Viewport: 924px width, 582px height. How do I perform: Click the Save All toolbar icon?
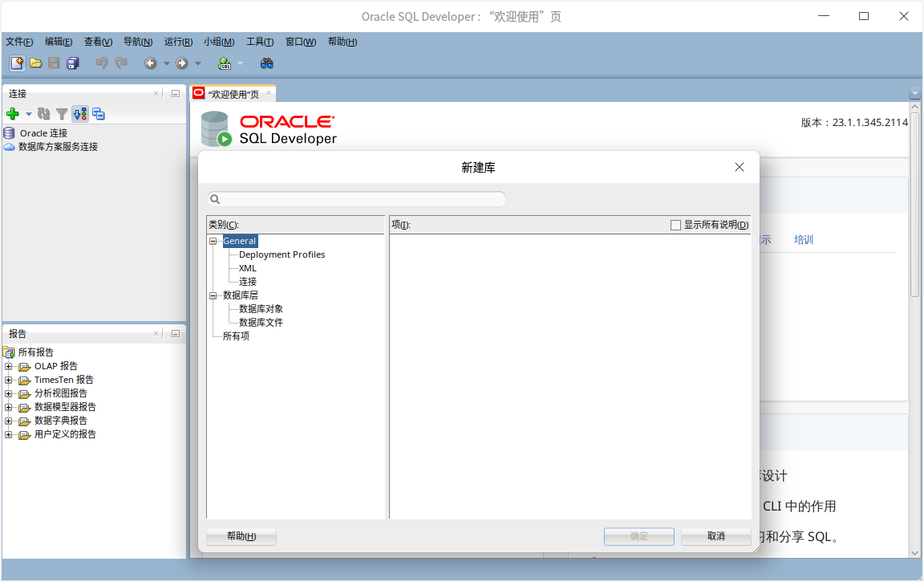point(72,63)
